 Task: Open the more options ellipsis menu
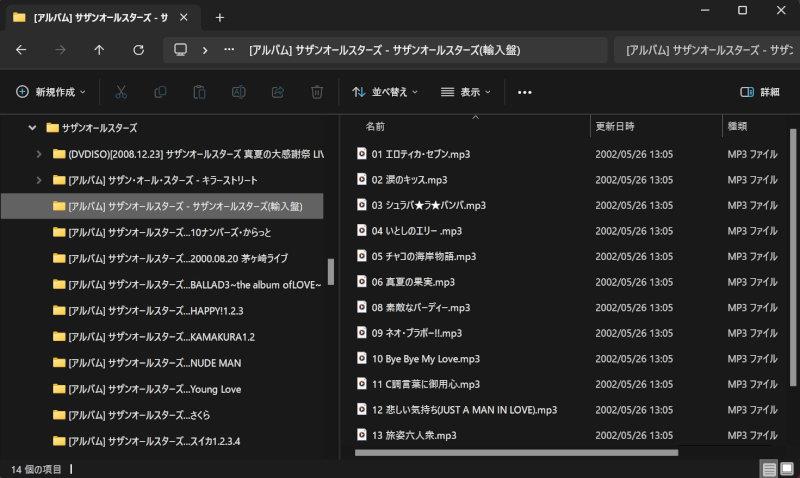(x=524, y=92)
